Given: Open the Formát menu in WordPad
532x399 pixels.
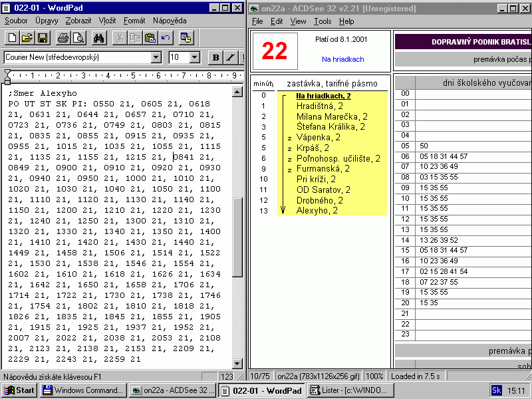Looking at the screenshot, I should click(x=134, y=21).
